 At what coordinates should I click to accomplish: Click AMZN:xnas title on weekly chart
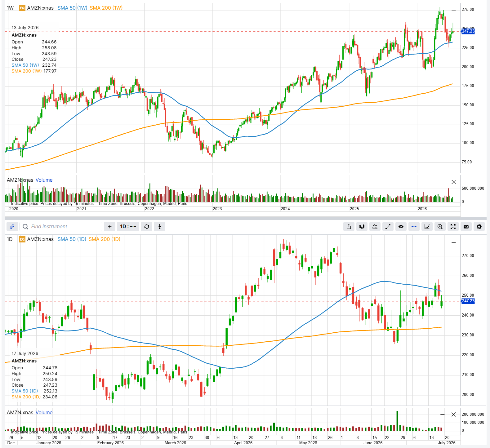[x=40, y=8]
